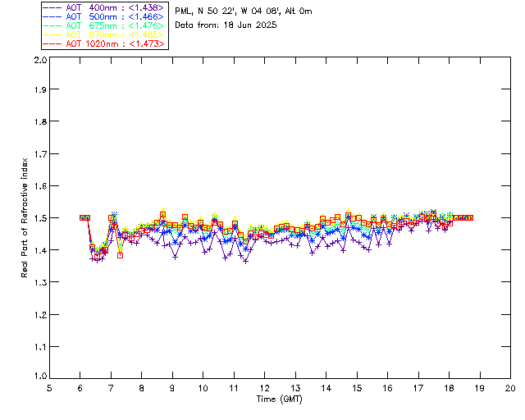Click the 'Time (GMT)' axis title
This screenshot has width=525, height=420.
pos(279,399)
